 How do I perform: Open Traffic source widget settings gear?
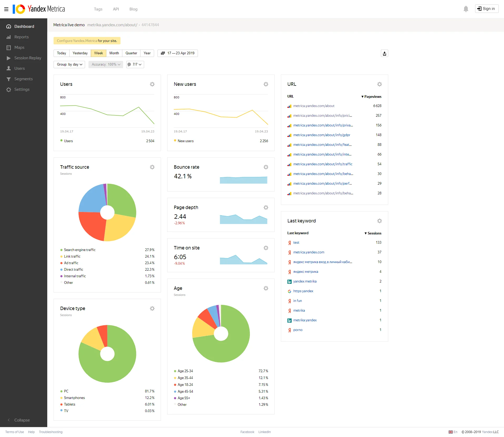152,167
